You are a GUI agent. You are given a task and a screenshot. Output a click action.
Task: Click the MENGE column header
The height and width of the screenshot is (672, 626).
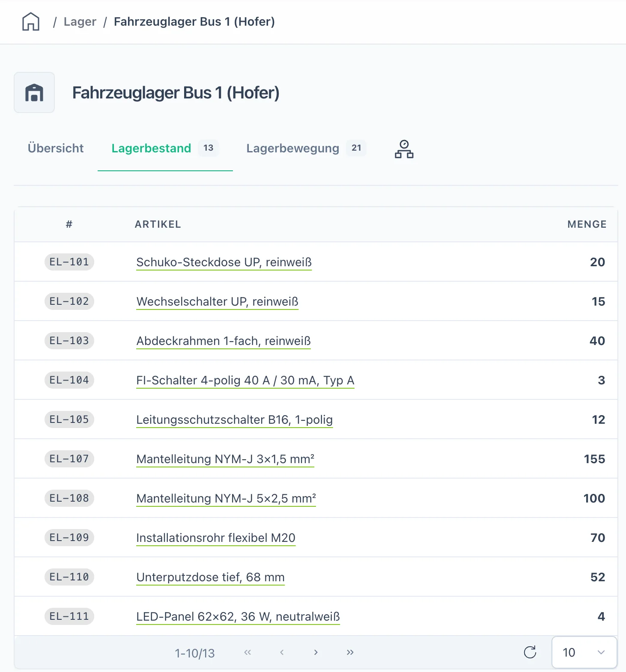587,224
